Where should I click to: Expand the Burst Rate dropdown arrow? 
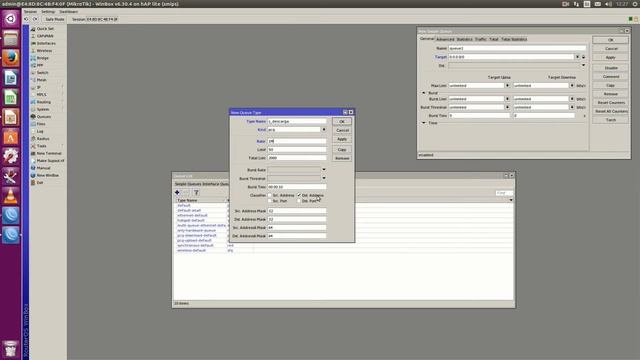[x=324, y=169]
